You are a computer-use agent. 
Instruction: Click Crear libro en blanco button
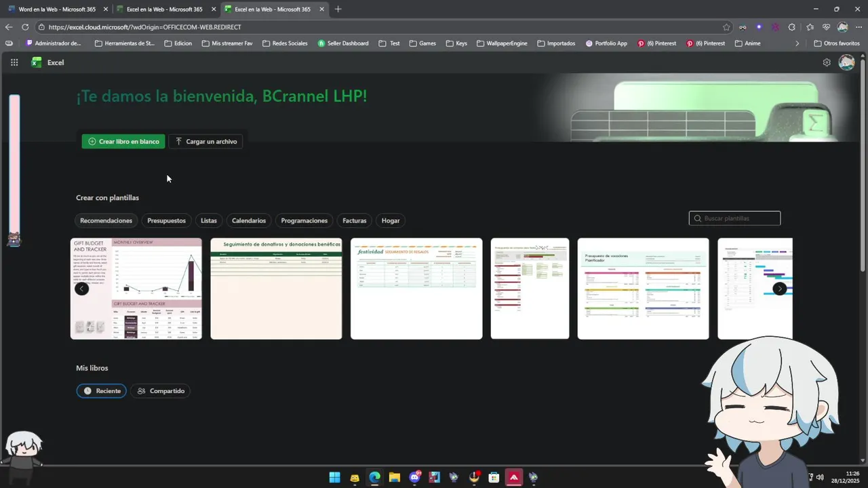[x=123, y=142]
